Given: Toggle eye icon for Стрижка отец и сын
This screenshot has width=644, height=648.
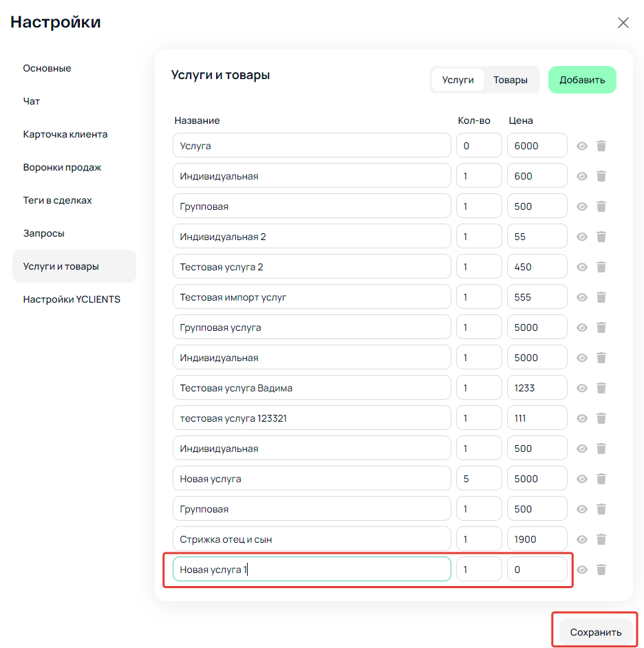Looking at the screenshot, I should tap(582, 539).
